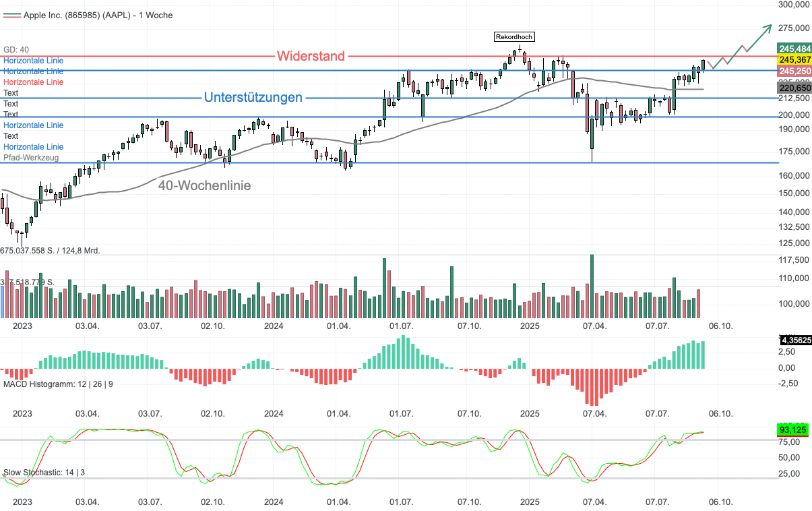Click the red Widerstand annotation label
The image size is (812, 511).
311,56
